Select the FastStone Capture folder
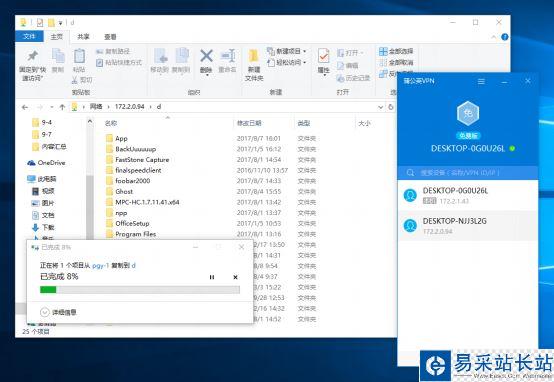 (x=137, y=159)
